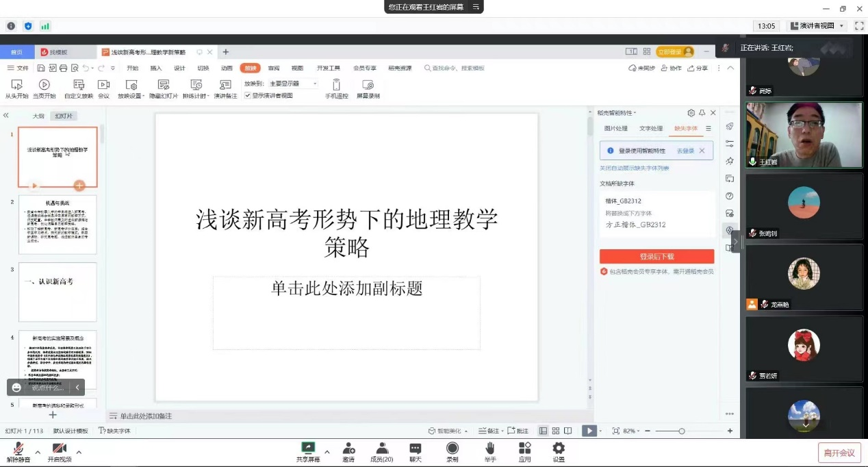Viewport: 868px width, 467px height.
Task: Click 手机遥控 phone remote icon
Action: point(336,84)
